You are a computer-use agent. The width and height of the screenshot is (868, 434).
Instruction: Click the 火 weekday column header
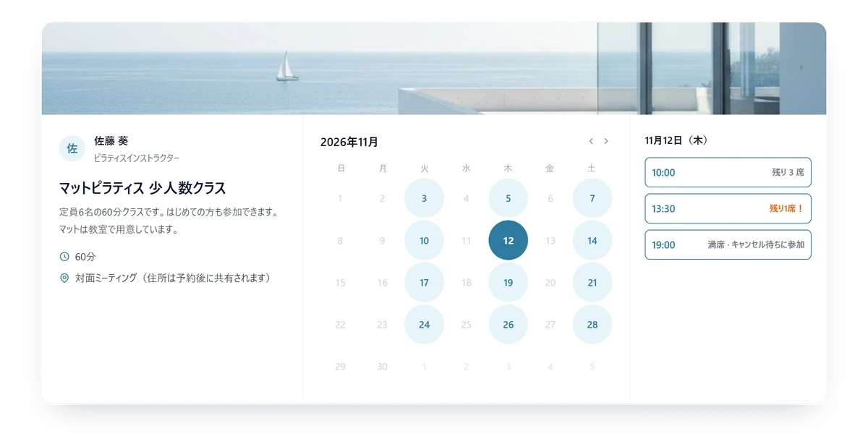[425, 169]
